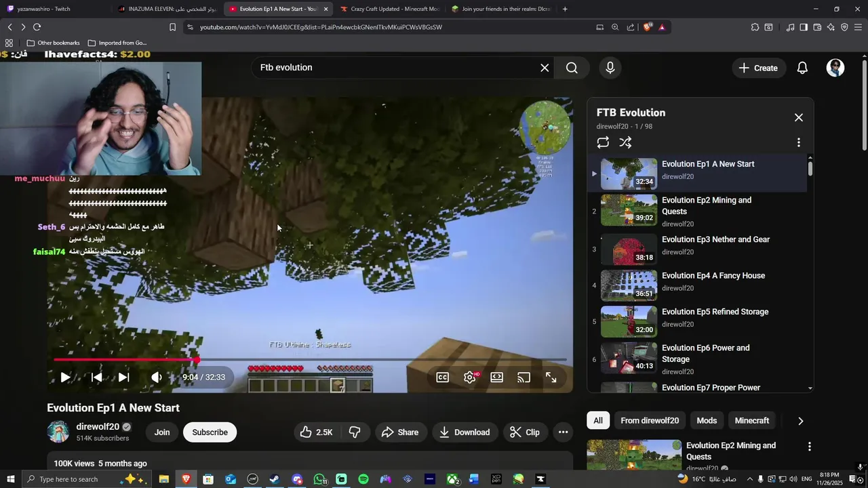Mute the video player volume

click(x=156, y=378)
